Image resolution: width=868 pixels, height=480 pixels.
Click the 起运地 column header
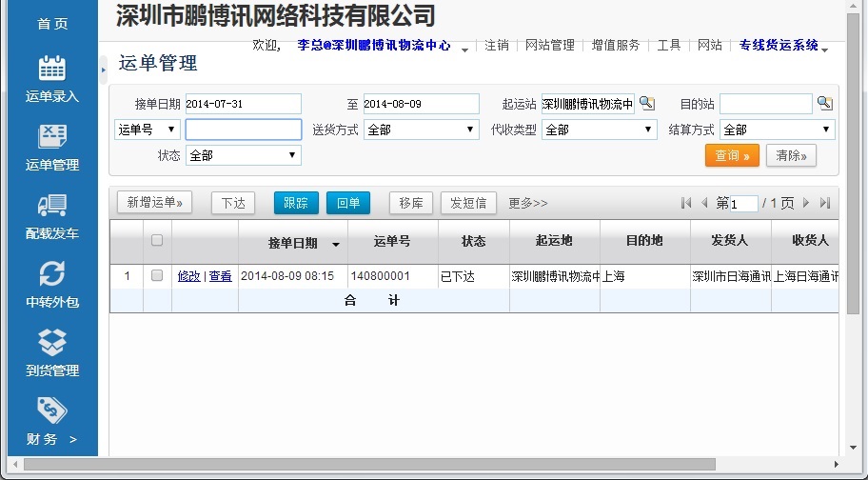tap(555, 241)
